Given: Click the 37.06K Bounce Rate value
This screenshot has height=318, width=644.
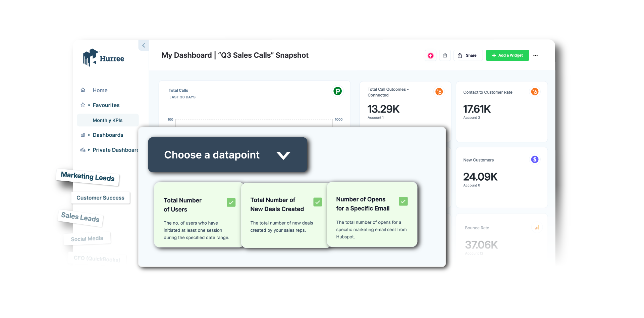Looking at the screenshot, I should click(481, 245).
